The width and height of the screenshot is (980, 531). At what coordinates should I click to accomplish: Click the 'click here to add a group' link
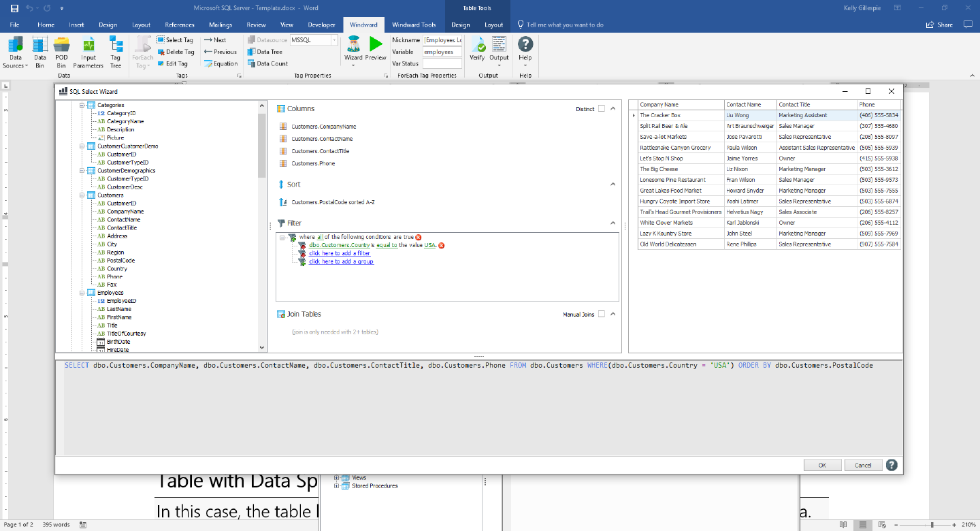click(x=341, y=261)
